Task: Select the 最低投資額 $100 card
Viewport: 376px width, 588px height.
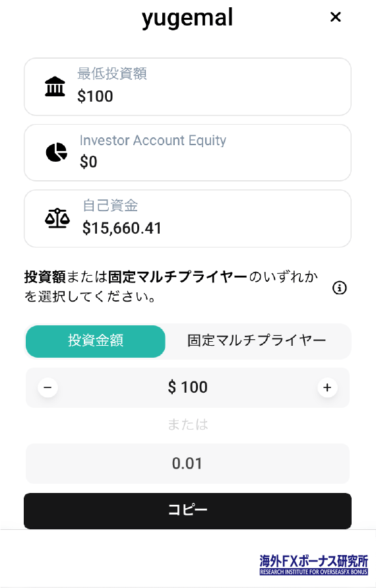Action: click(187, 86)
